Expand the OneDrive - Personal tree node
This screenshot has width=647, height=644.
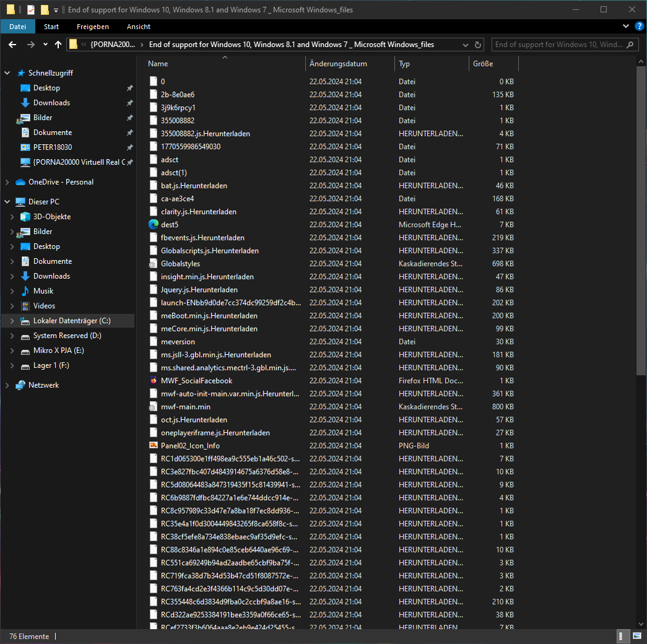(7, 182)
